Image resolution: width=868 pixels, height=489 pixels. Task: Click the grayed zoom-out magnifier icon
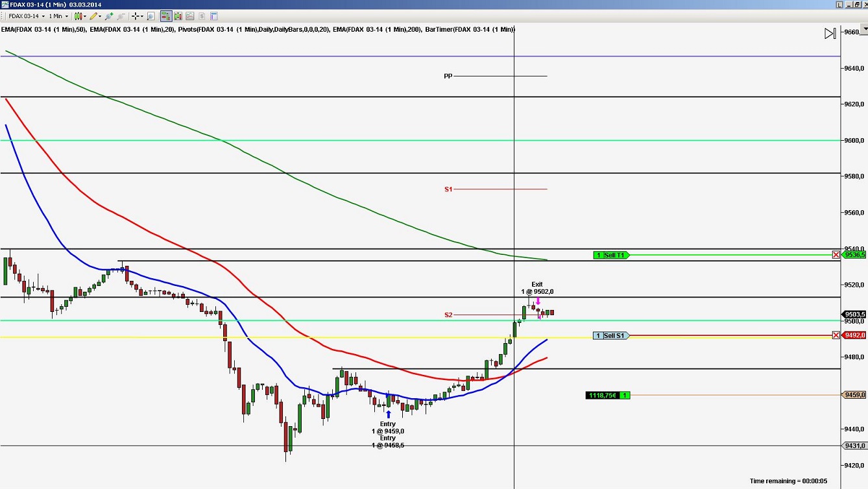point(121,16)
